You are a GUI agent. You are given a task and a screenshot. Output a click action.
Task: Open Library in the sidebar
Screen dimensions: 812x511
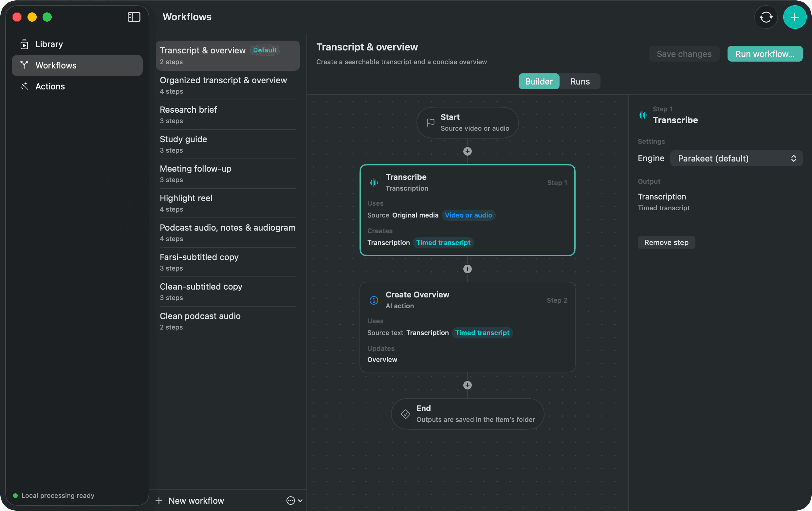click(77, 44)
